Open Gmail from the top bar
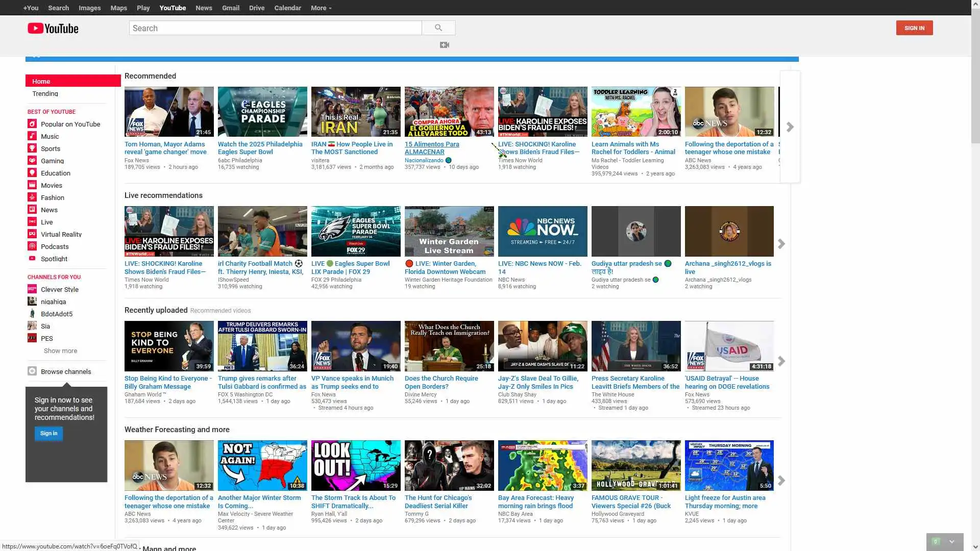 click(231, 8)
